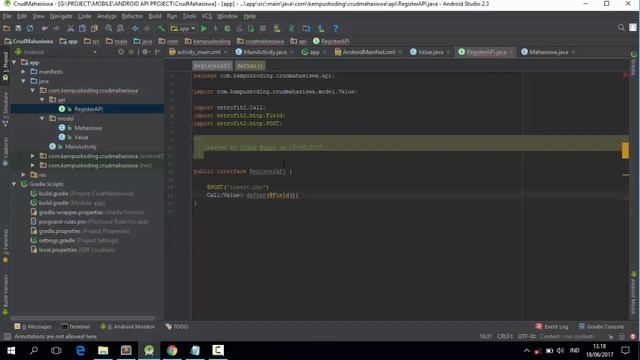Click the Help question mark icon
Screen dimensions: 640x360
coord(336,28)
